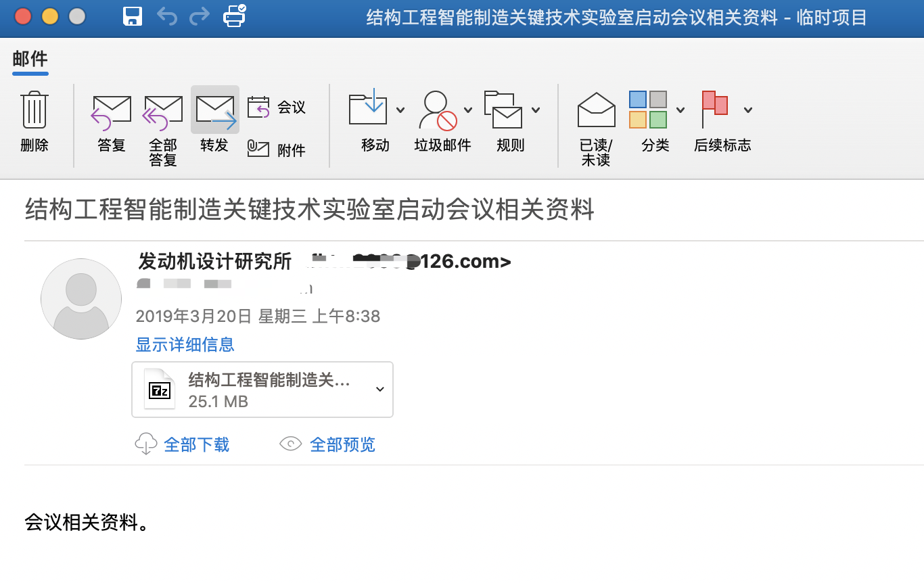Click the Rules (规则) icon
The image size is (924, 583).
click(503, 110)
